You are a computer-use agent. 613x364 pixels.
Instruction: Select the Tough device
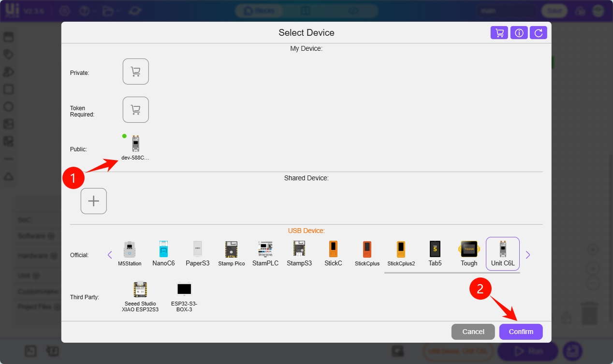click(x=469, y=253)
